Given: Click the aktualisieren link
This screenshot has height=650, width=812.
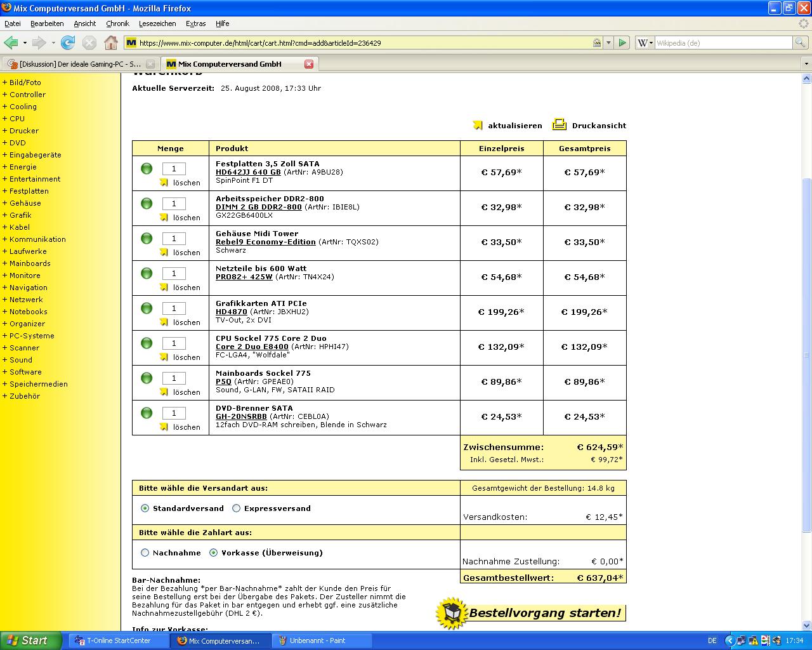Looking at the screenshot, I should pos(515,126).
